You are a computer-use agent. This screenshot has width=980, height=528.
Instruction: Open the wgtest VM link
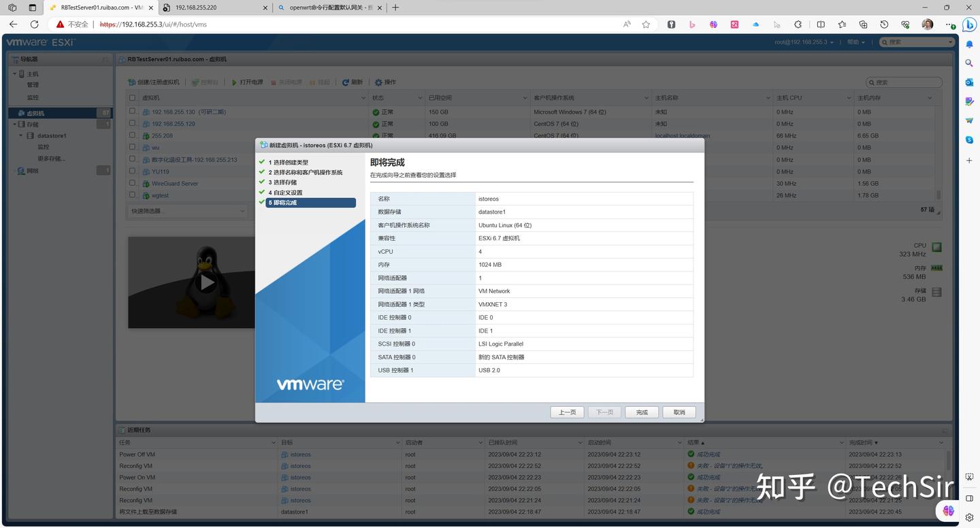coord(160,195)
